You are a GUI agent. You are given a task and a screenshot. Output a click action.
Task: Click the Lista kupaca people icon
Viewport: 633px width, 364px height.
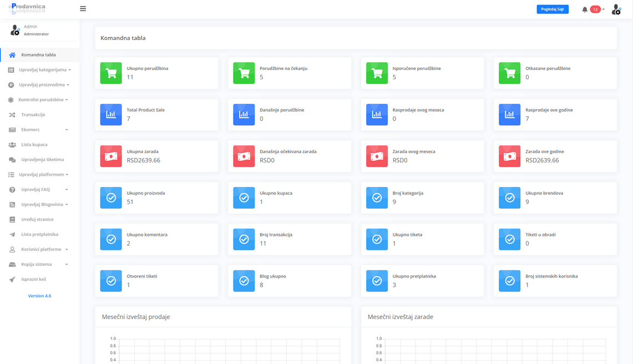point(12,145)
